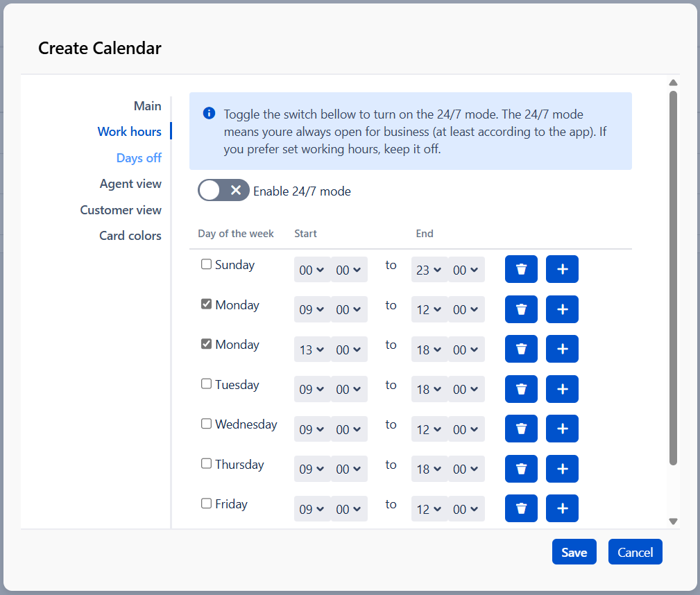Image resolution: width=700 pixels, height=595 pixels.
Task: Add a time slot for Wednesday
Action: pos(562,429)
